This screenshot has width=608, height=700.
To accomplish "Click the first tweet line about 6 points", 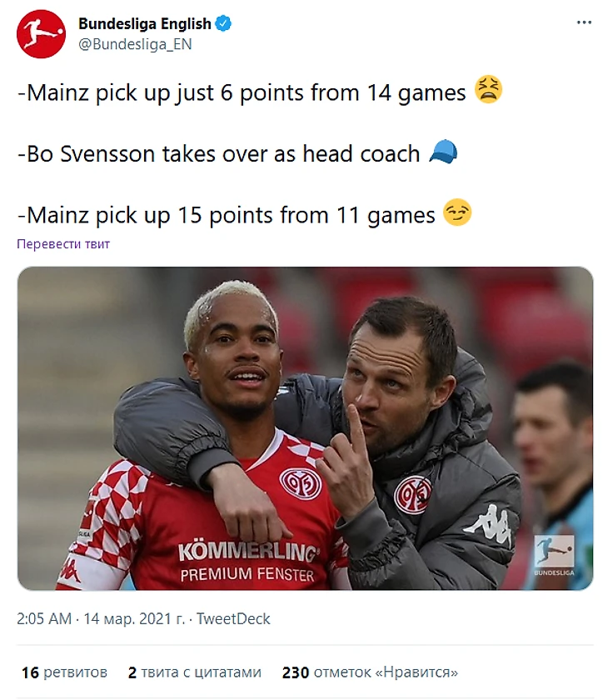I will pyautogui.click(x=242, y=92).
